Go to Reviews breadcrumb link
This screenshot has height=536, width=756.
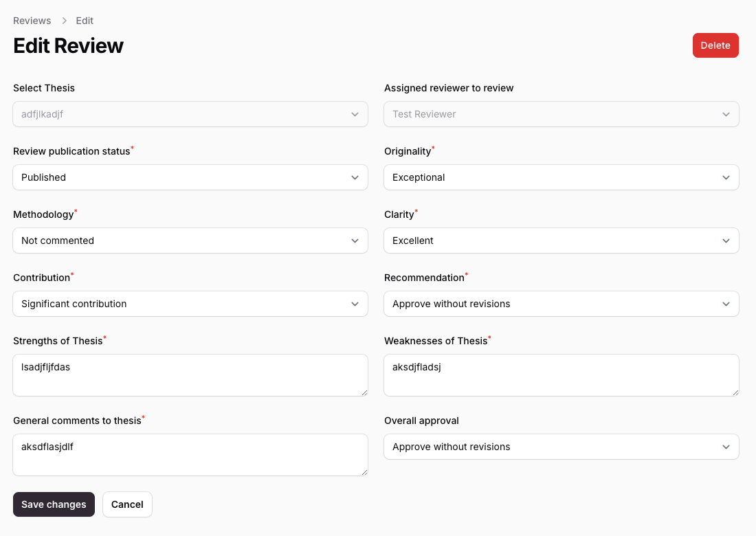point(32,21)
